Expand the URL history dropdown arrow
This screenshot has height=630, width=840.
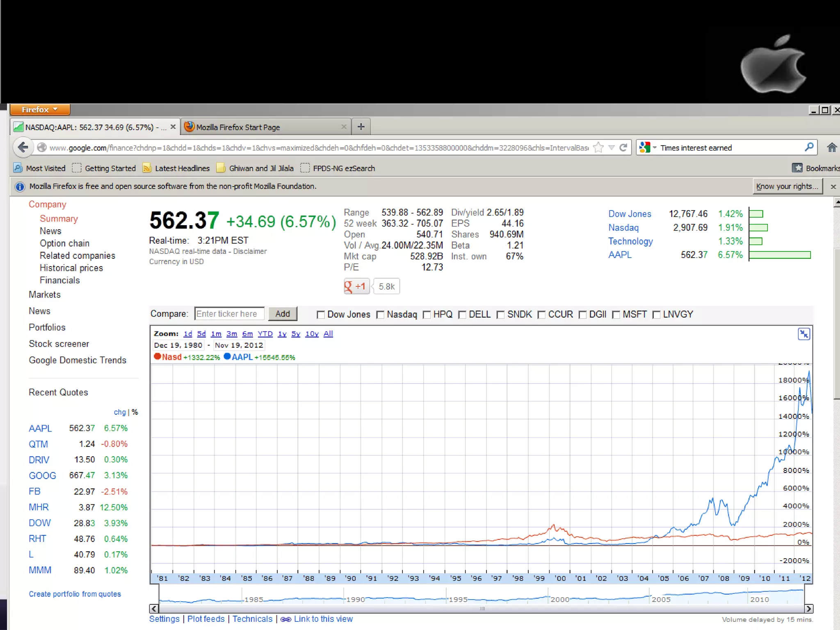(x=611, y=147)
